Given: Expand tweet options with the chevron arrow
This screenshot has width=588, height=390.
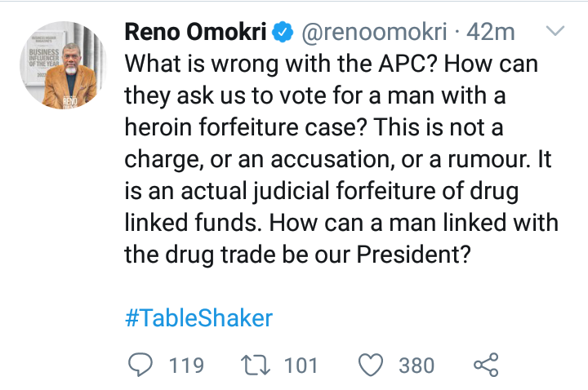Looking at the screenshot, I should [555, 33].
